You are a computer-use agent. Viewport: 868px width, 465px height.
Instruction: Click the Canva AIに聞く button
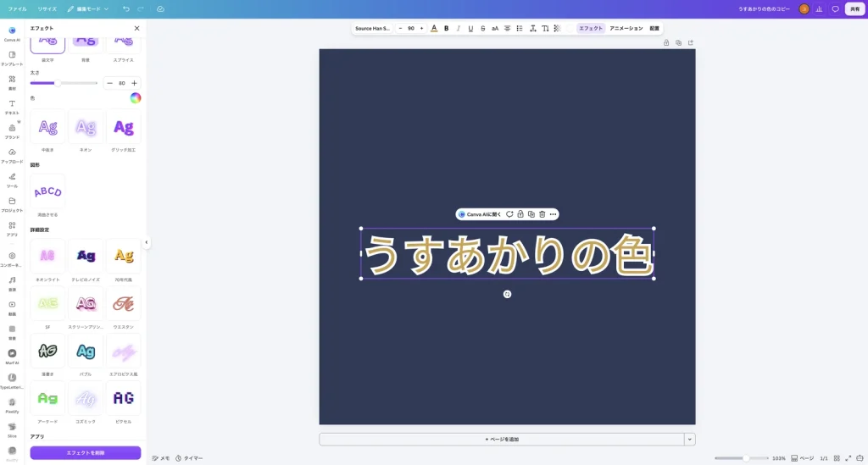480,214
